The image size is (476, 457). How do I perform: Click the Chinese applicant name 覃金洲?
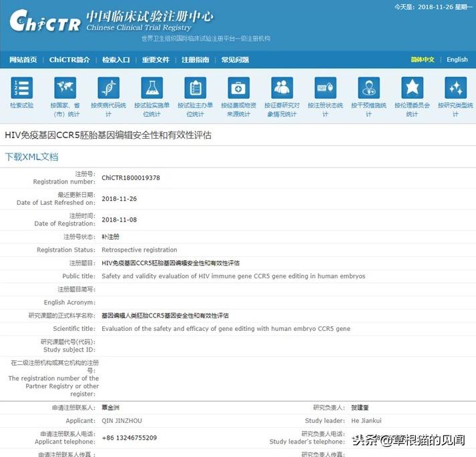111,408
